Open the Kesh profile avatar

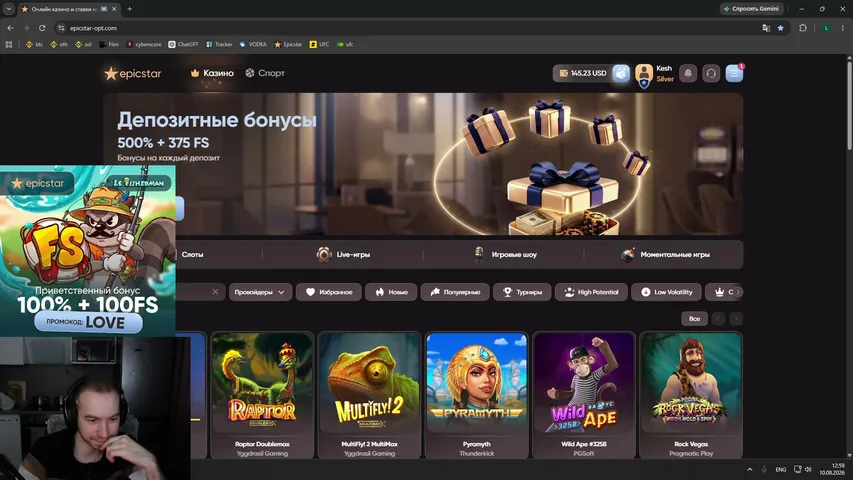coord(644,74)
